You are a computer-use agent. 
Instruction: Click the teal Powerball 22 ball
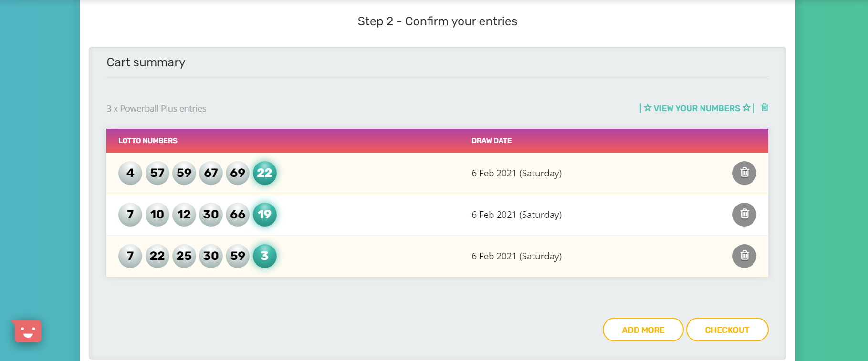(264, 173)
